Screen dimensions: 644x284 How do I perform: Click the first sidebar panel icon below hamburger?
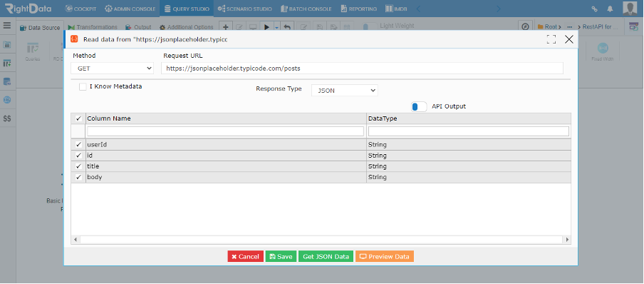point(7,44)
